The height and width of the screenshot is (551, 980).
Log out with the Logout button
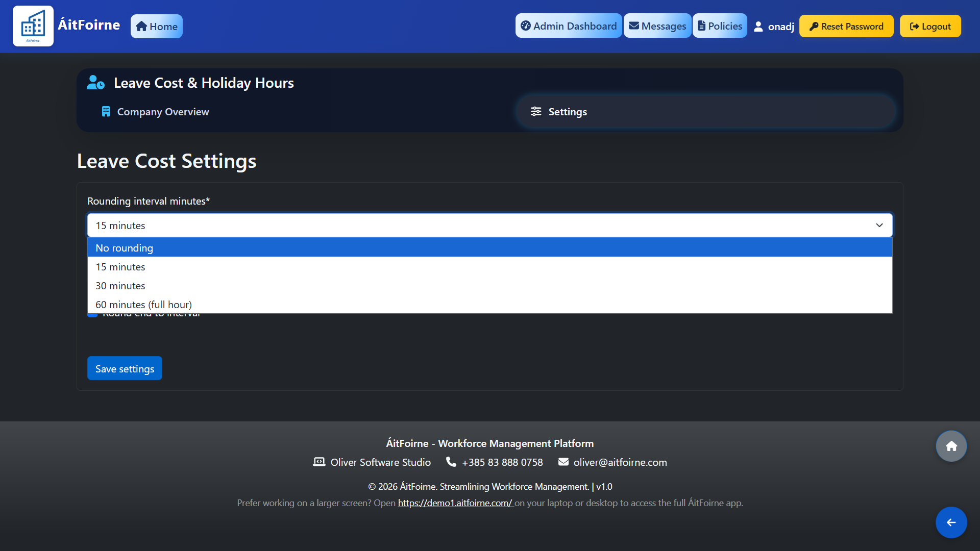pos(930,27)
